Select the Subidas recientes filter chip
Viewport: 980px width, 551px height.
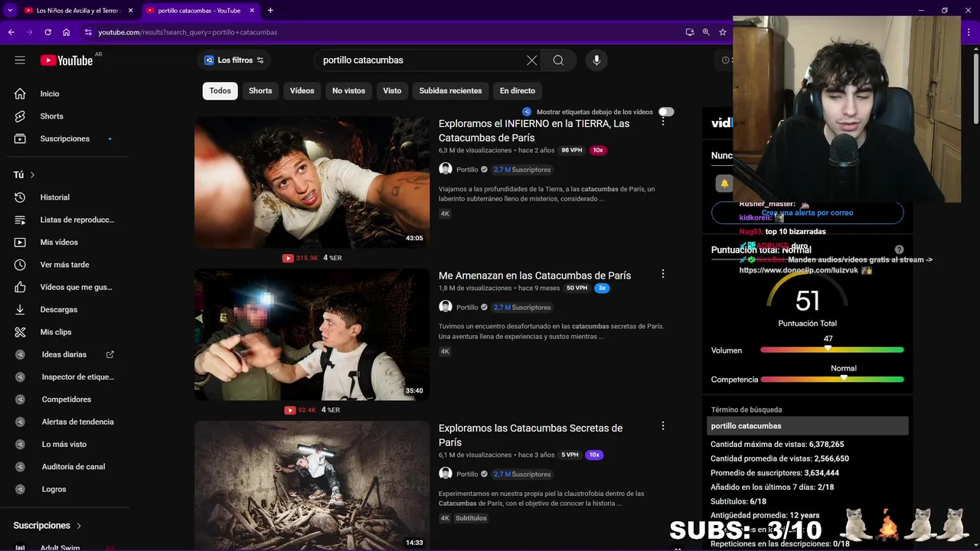[450, 90]
